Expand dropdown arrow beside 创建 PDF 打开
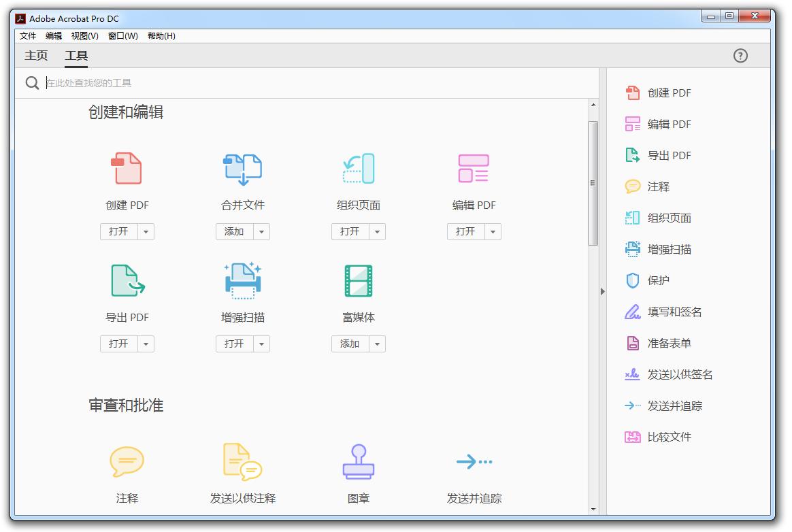 point(146,232)
